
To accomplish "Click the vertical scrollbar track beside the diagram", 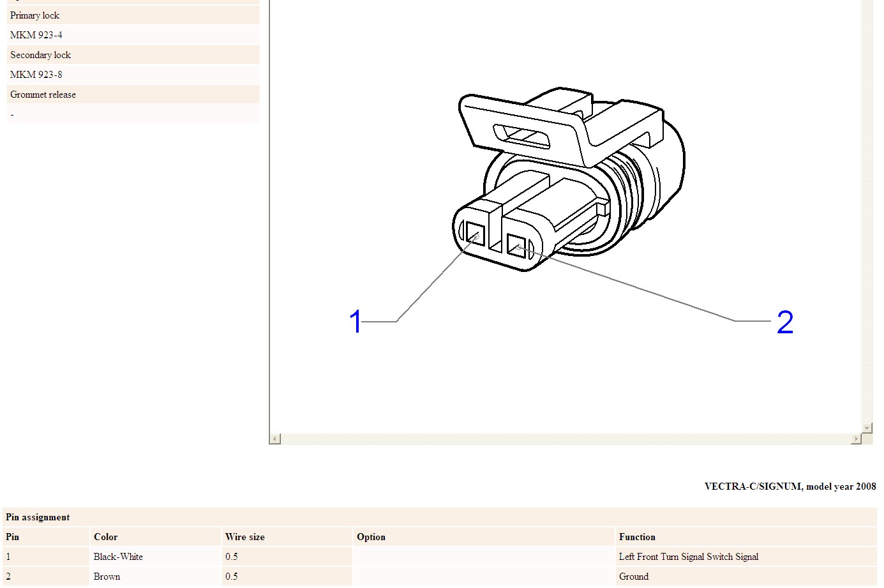I will click(867, 211).
